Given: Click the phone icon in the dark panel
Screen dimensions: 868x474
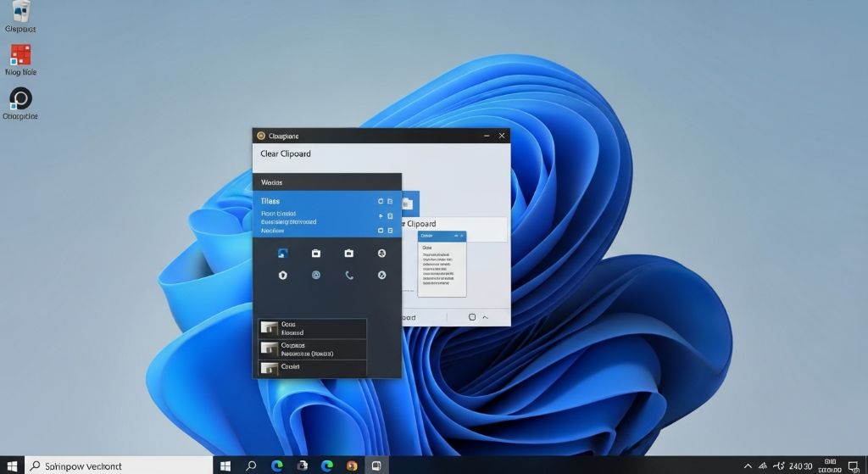Looking at the screenshot, I should point(348,275).
